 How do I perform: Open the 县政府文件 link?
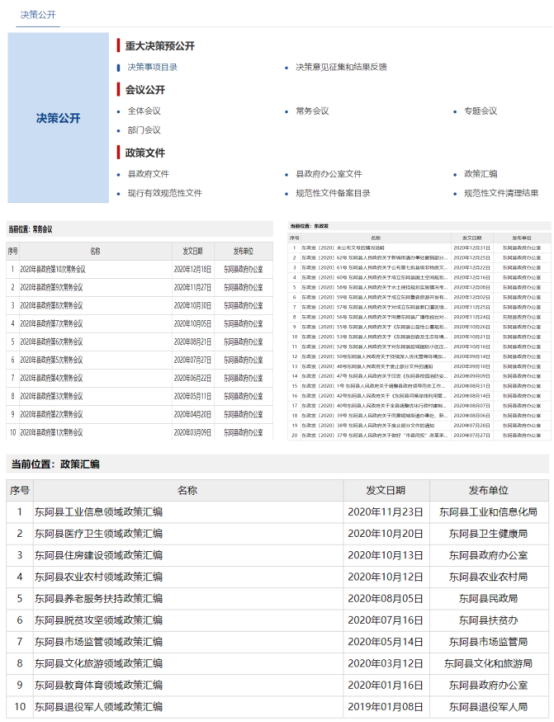(x=148, y=174)
